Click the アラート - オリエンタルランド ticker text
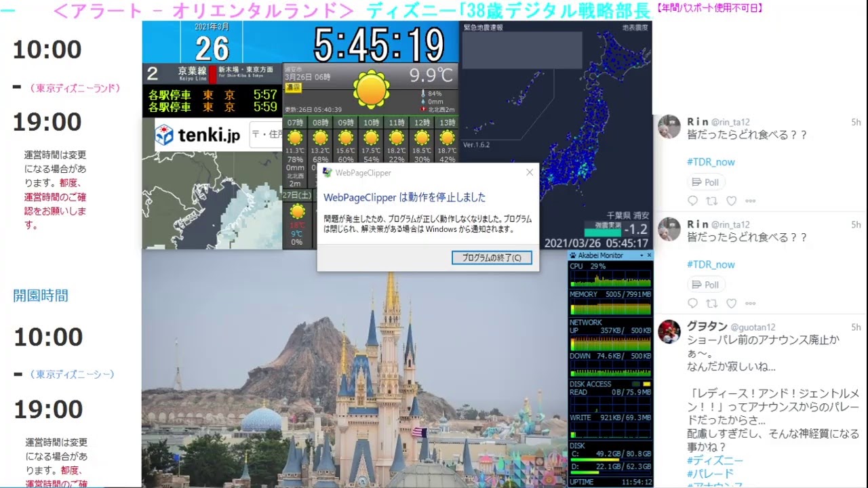This screenshot has height=488, width=868. (x=203, y=11)
